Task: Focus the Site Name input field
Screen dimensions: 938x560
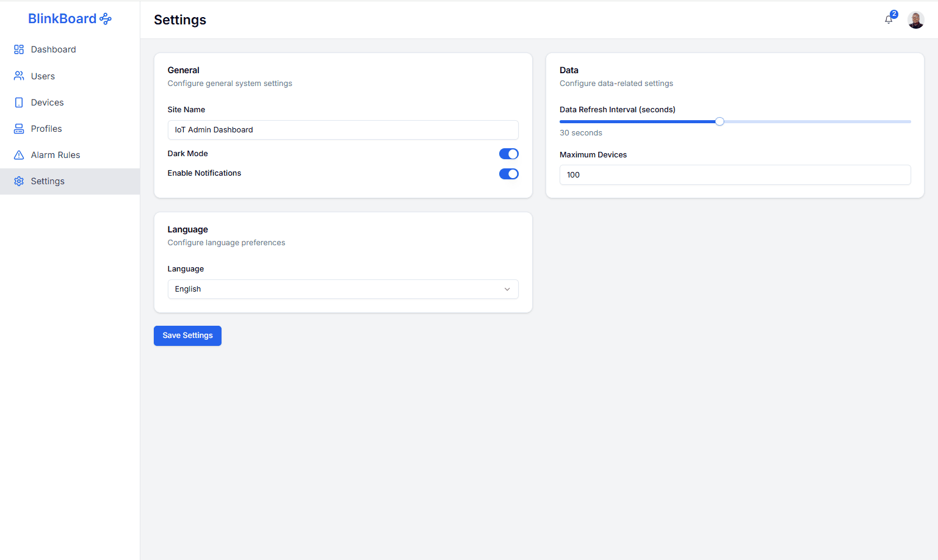Action: point(343,130)
